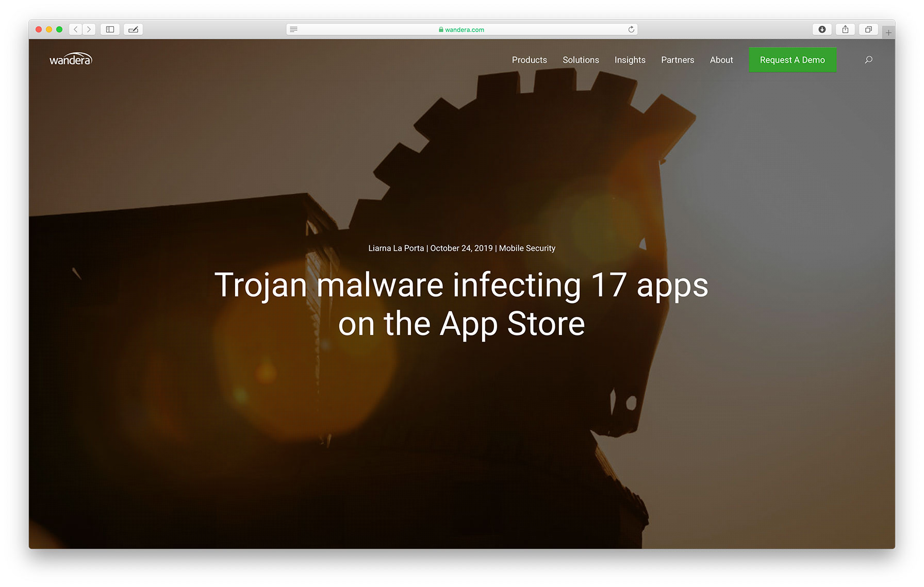Minimize the window with yellow button
Viewport: 924px width, 587px height.
tap(49, 29)
